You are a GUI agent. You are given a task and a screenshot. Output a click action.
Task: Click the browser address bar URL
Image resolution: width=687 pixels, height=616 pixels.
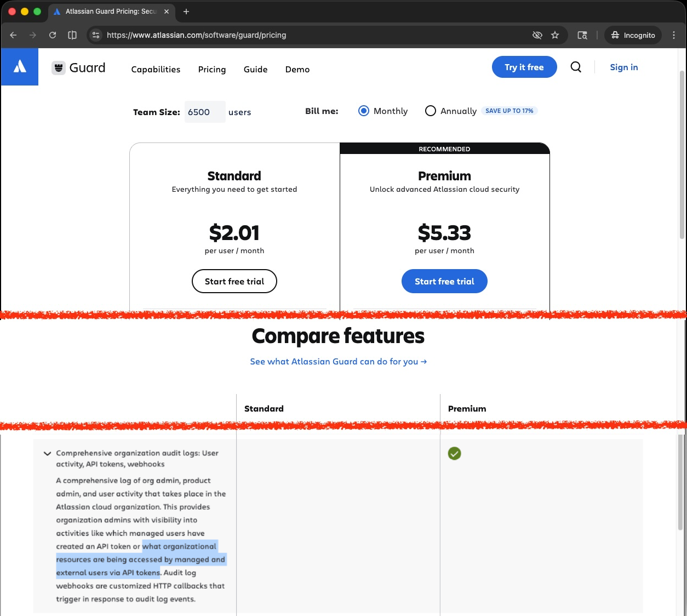tap(197, 35)
